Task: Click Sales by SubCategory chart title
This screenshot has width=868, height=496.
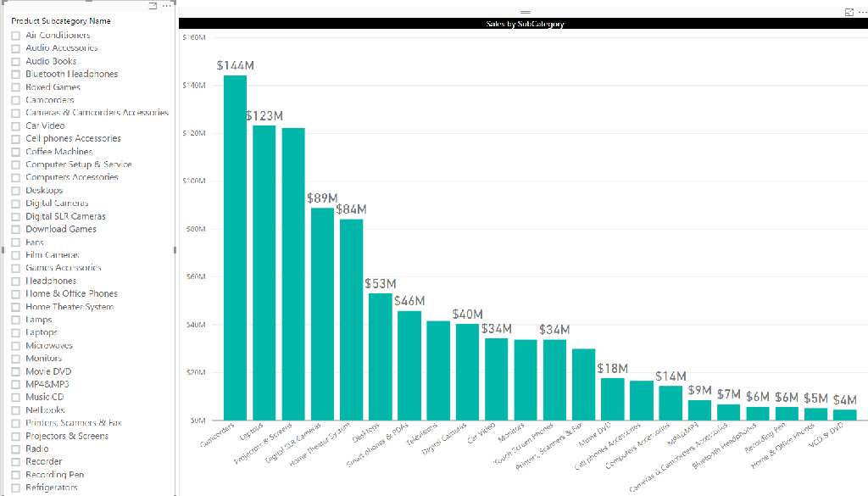Action: coord(525,24)
